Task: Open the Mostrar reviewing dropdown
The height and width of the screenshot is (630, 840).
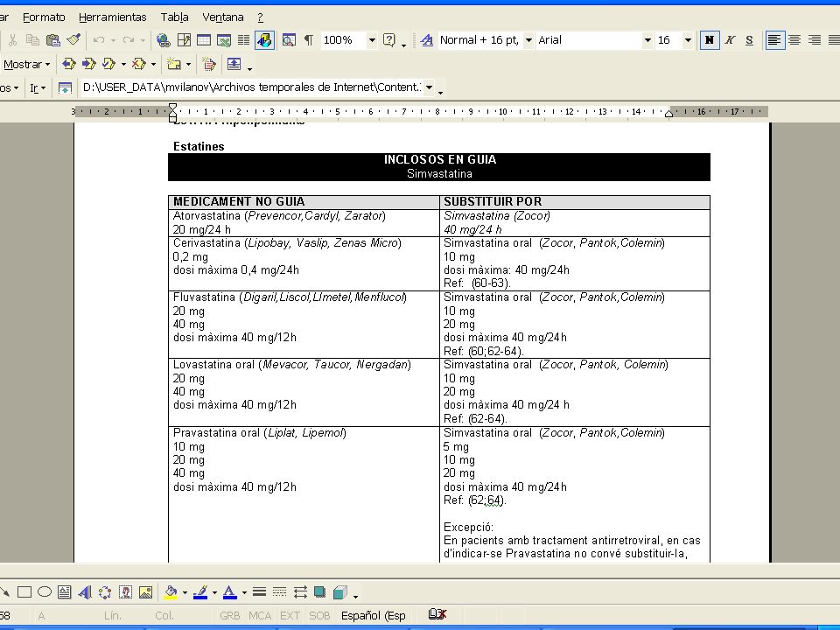Action: point(25,65)
